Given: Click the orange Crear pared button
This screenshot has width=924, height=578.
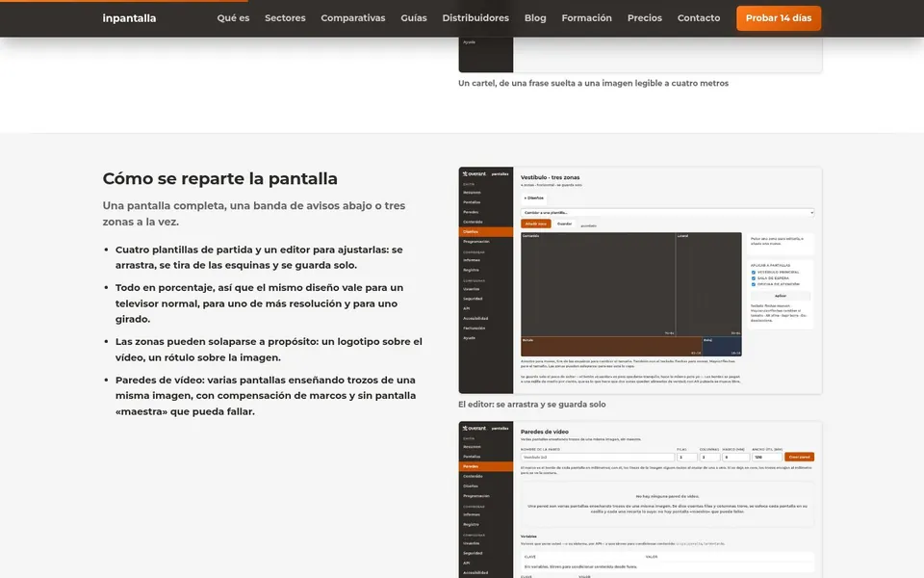Looking at the screenshot, I should click(x=799, y=457).
